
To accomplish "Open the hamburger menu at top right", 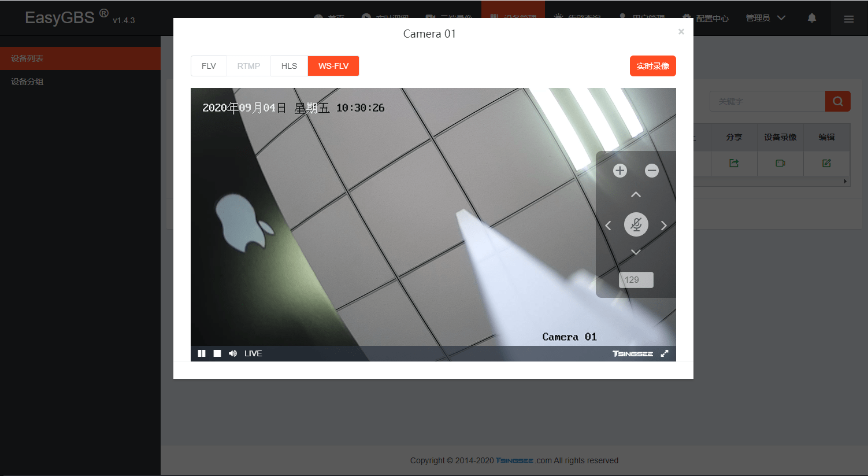I will 849,19.
